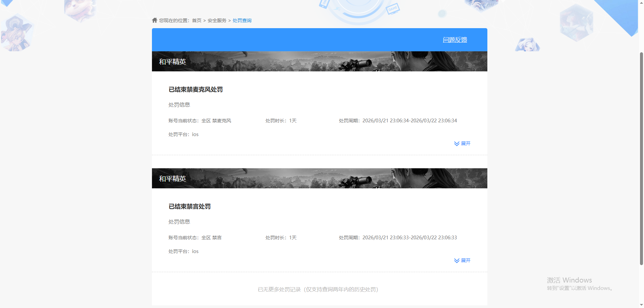644x308 pixels.
Task: Click the scrollbar down arrow
Action: (641, 305)
